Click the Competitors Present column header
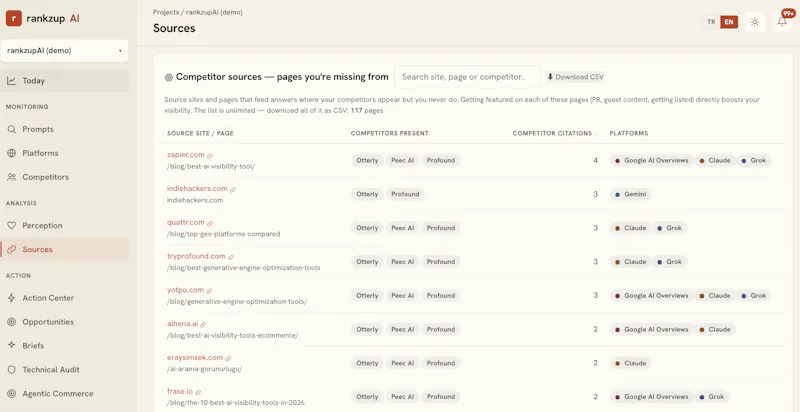800x412 pixels. point(390,133)
